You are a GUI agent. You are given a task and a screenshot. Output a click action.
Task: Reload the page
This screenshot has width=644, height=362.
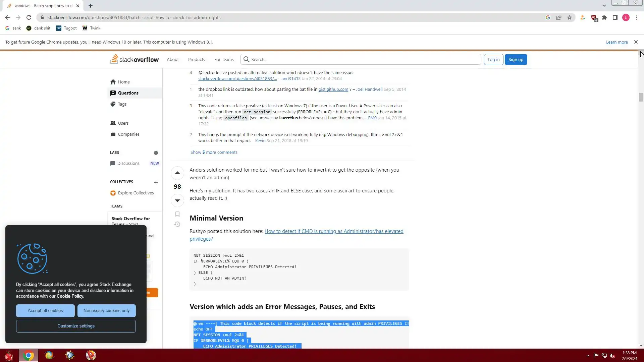pos(29,17)
